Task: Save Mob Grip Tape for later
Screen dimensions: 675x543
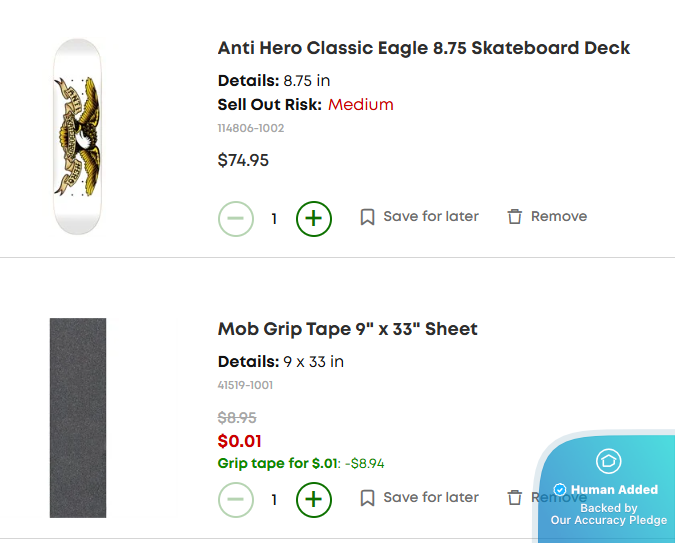Action: (x=430, y=498)
